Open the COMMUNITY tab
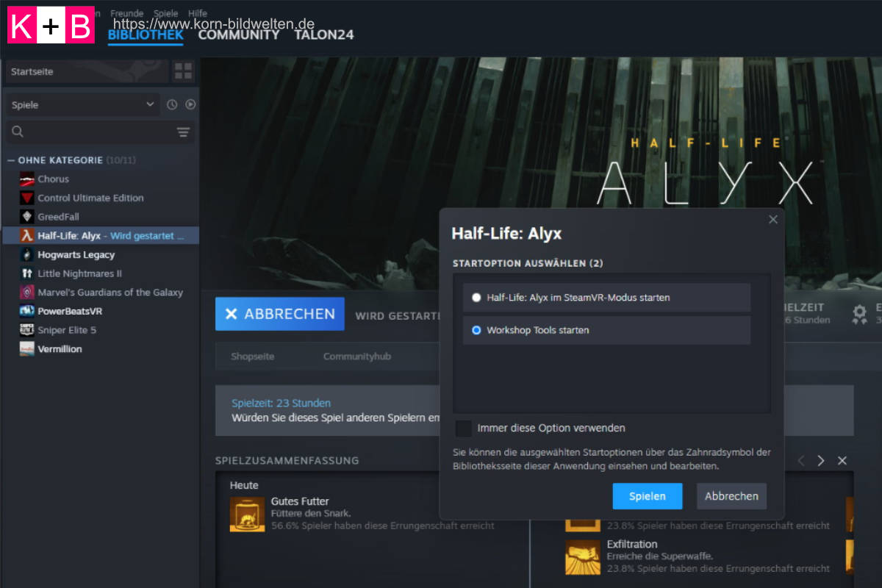The width and height of the screenshot is (882, 588). 239,35
